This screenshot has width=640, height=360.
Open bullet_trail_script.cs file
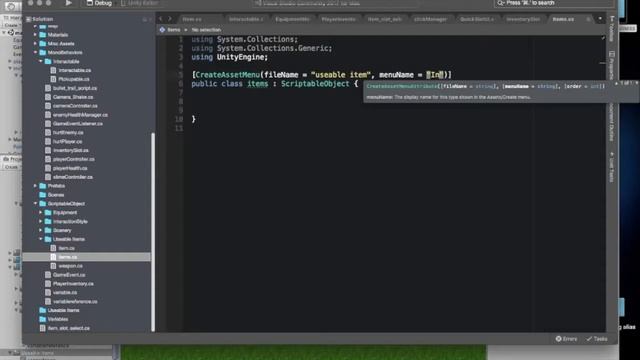pyautogui.click(x=75, y=88)
